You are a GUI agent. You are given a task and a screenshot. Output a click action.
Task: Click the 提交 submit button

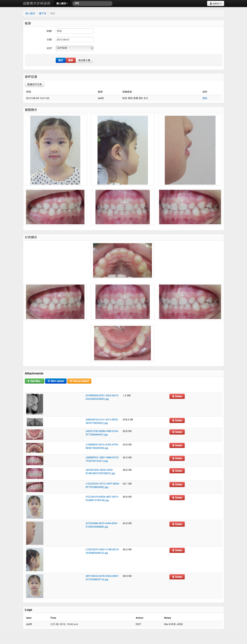click(x=61, y=60)
